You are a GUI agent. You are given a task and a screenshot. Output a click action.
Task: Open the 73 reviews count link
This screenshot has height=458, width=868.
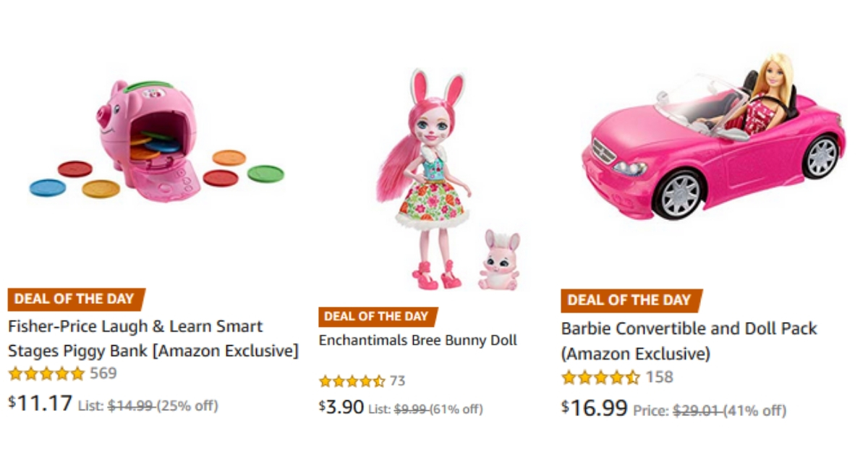point(398,381)
